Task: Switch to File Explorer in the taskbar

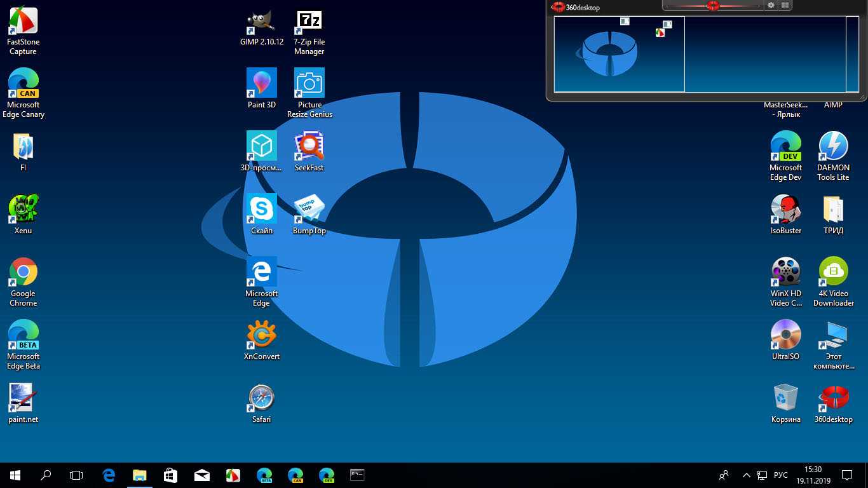Action: [x=139, y=475]
